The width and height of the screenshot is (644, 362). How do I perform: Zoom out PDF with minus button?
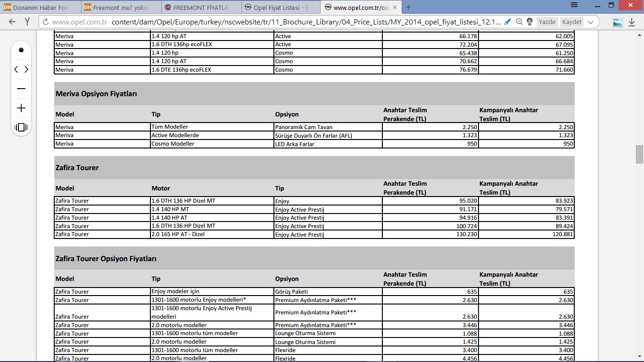[21, 89]
